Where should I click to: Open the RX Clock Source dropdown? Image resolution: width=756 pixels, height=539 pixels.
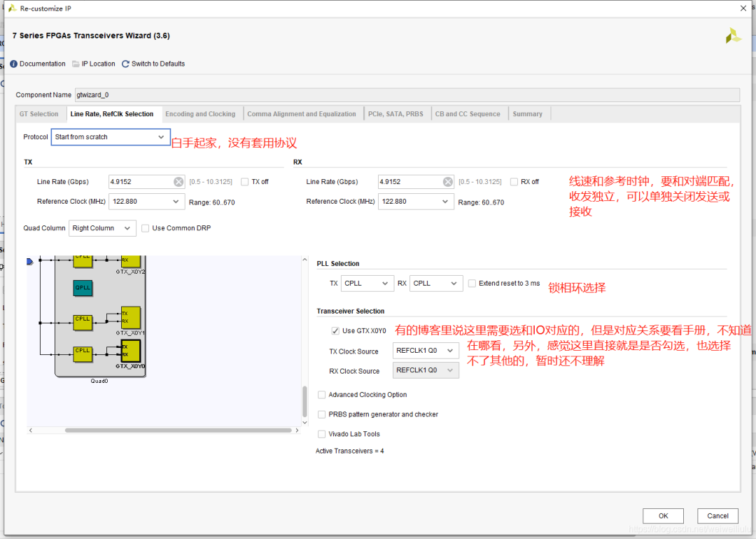click(426, 371)
